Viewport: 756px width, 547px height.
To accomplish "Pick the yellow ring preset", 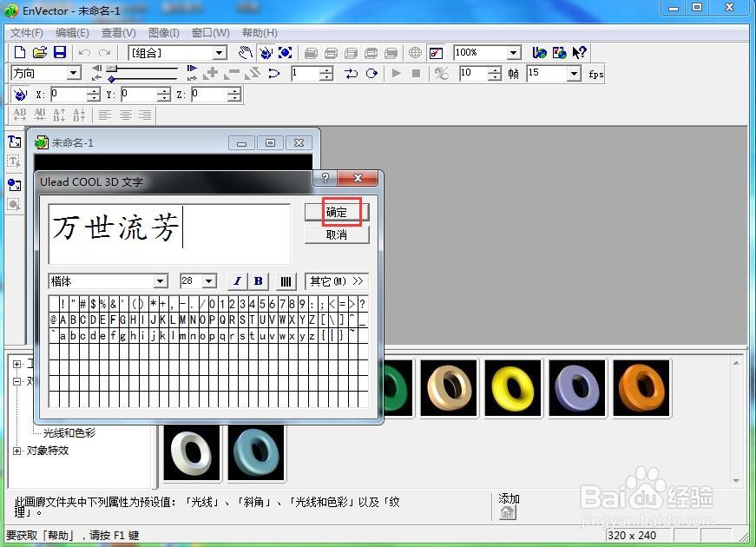I will 512,388.
